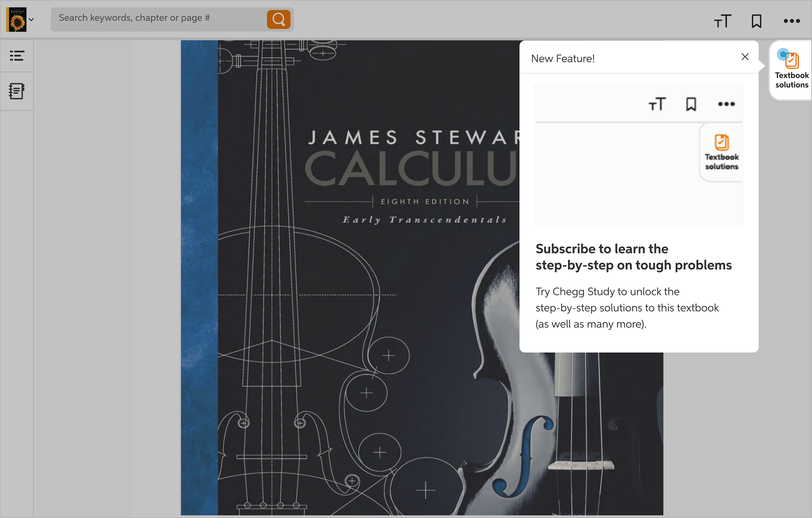Screen dimensions: 812x518
Task: Click the text size icon in popup preview
Action: pos(657,104)
